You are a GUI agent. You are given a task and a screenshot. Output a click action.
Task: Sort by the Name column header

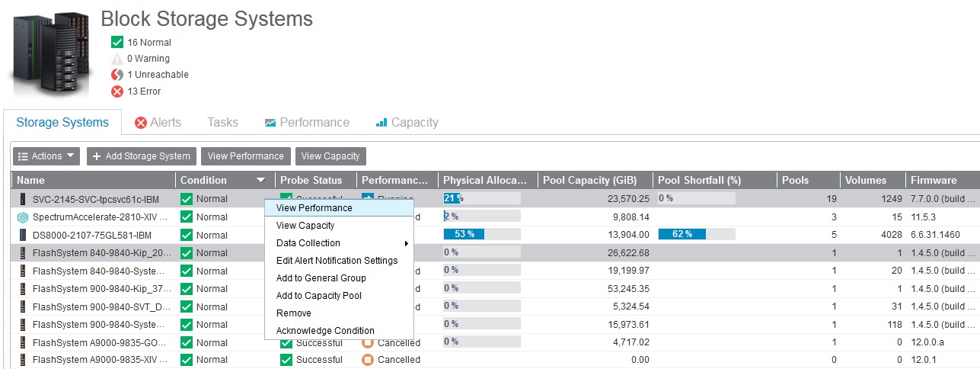click(x=93, y=181)
